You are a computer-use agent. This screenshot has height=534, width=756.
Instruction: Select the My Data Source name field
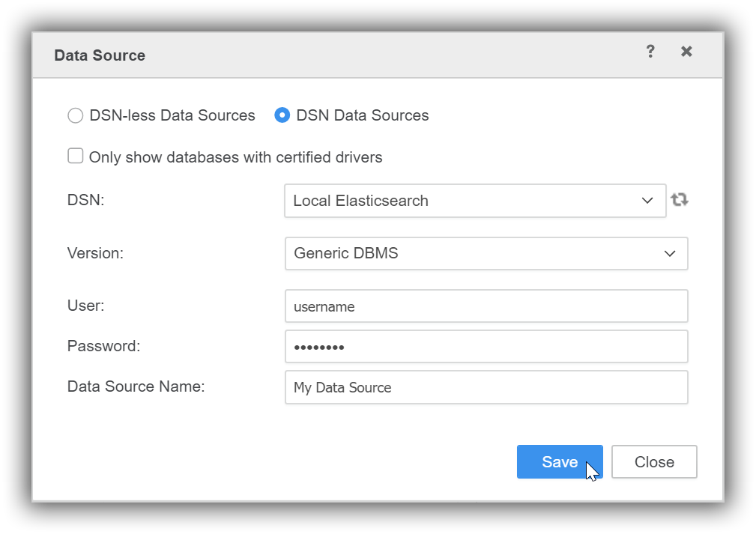click(x=486, y=387)
